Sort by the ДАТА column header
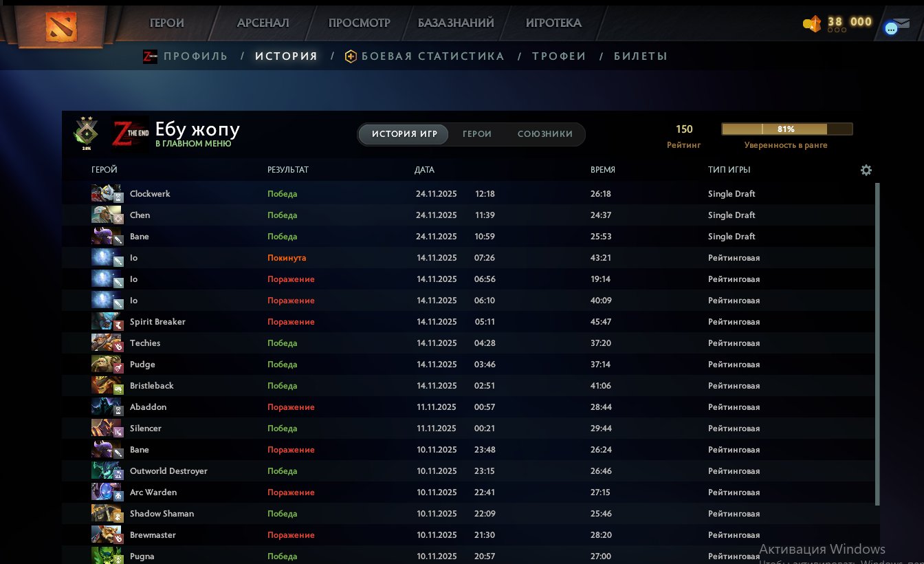The height and width of the screenshot is (564, 924). (424, 170)
